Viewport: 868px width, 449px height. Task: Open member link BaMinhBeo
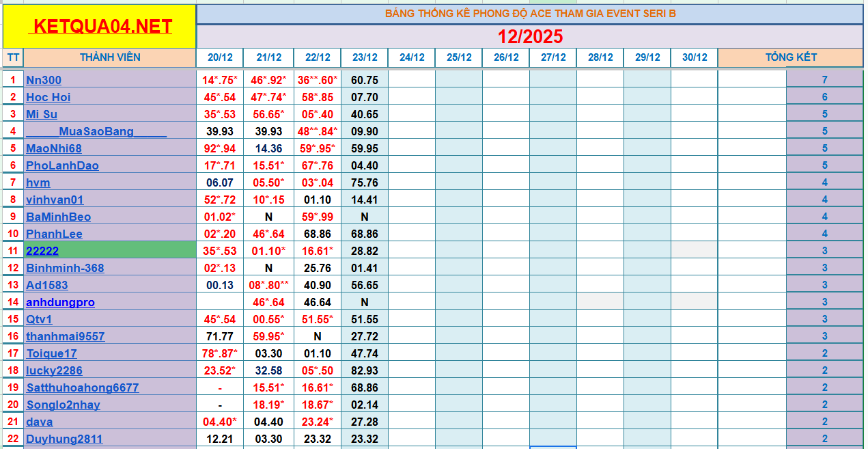(59, 217)
